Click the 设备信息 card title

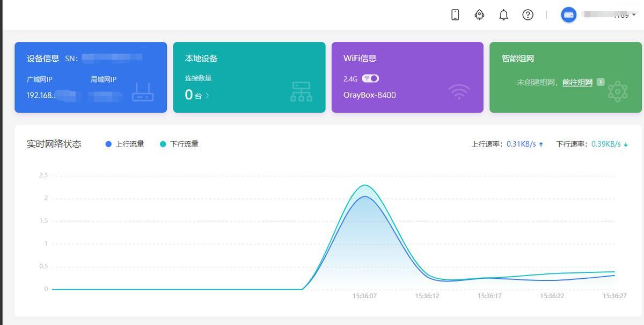[x=43, y=59]
